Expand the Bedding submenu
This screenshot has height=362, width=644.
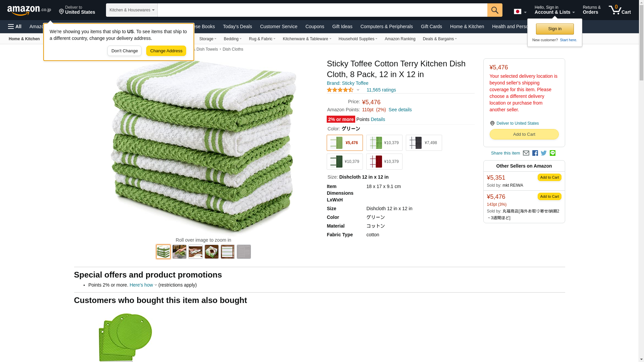[232, 39]
